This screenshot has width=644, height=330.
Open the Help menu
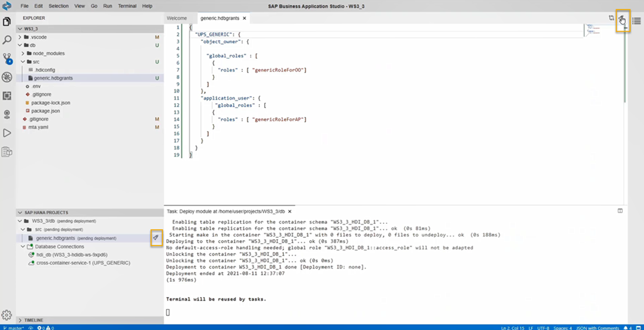147,6
